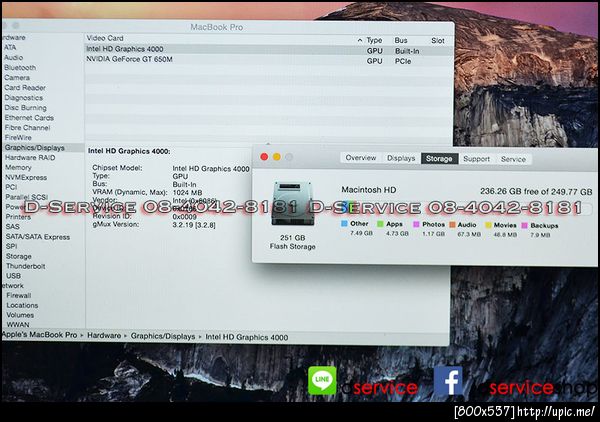Select Intel HD Graphics 4000 video card row
600x422 pixels.
(268, 49)
